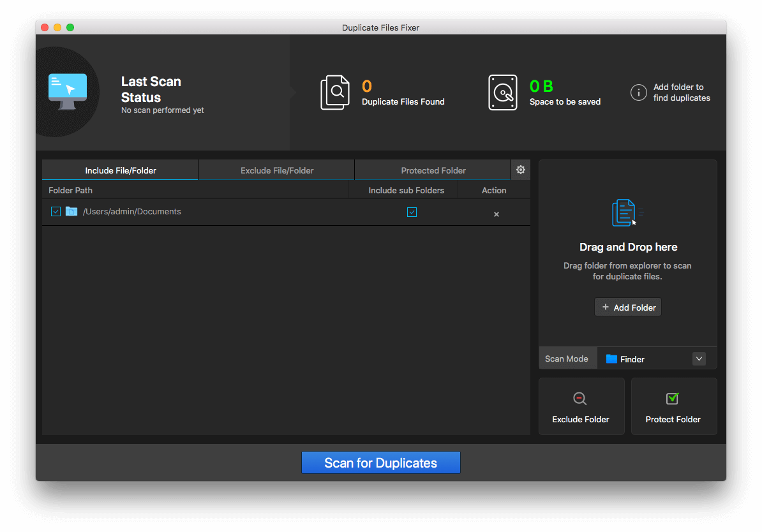Click the orange 0 duplicate count
762x532 pixels.
tap(367, 86)
